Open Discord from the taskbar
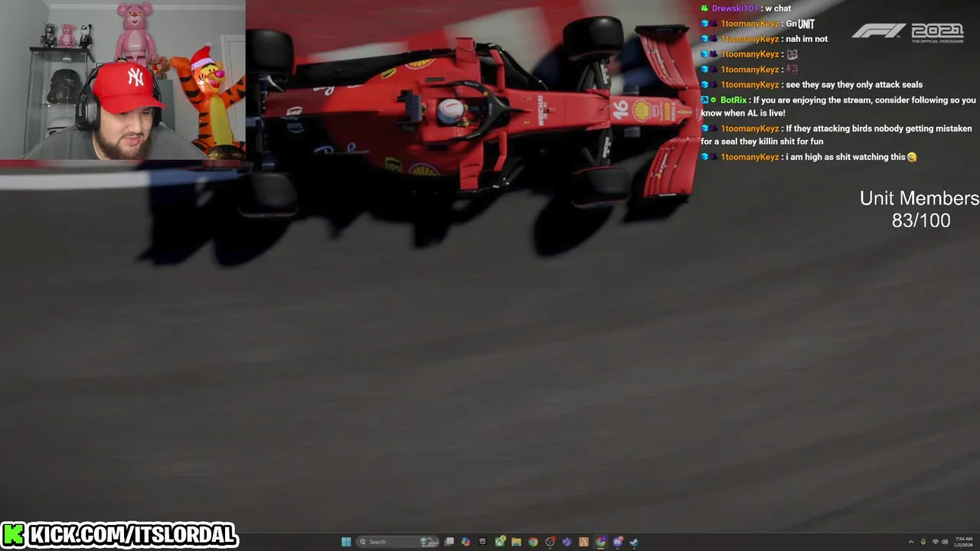Viewport: 980px width, 551px height. (617, 542)
